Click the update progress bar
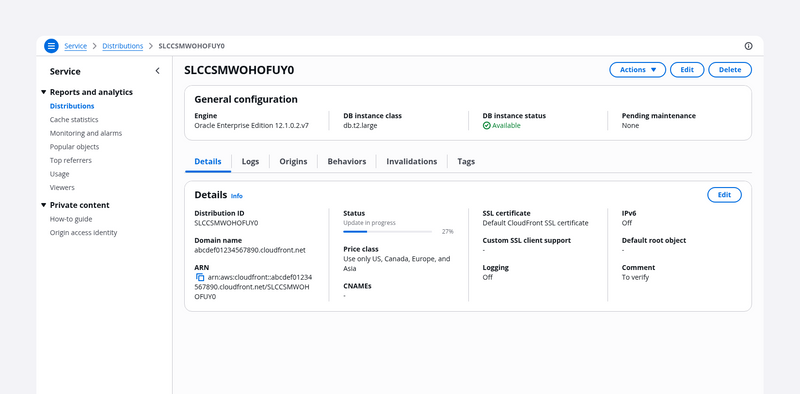The image size is (800, 394). 387,232
